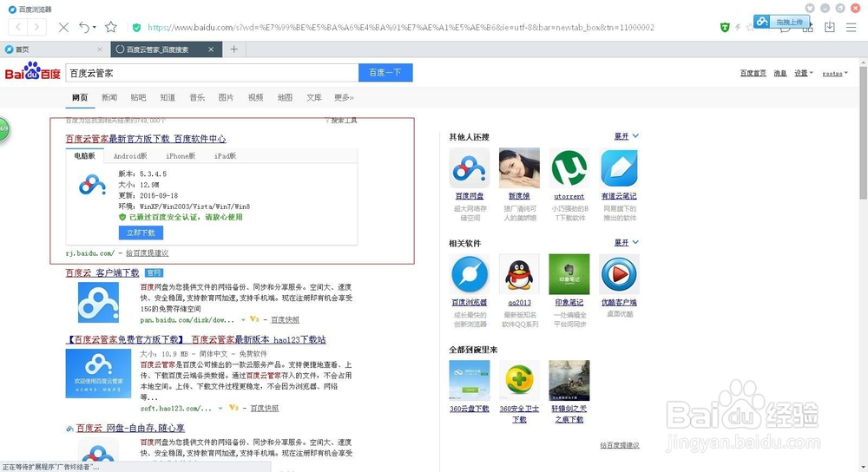Select the 新闻 search category
The image size is (868, 472).
109,97
